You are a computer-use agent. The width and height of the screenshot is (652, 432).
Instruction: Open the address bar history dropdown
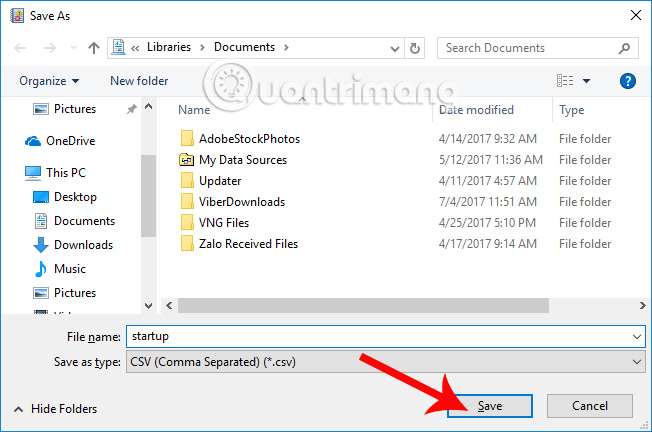pyautogui.click(x=395, y=49)
